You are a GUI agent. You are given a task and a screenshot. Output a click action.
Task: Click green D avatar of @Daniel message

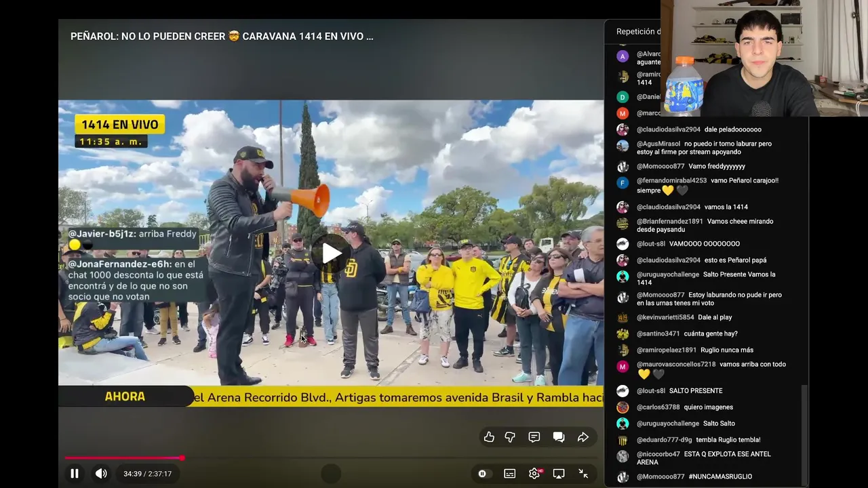tap(623, 97)
